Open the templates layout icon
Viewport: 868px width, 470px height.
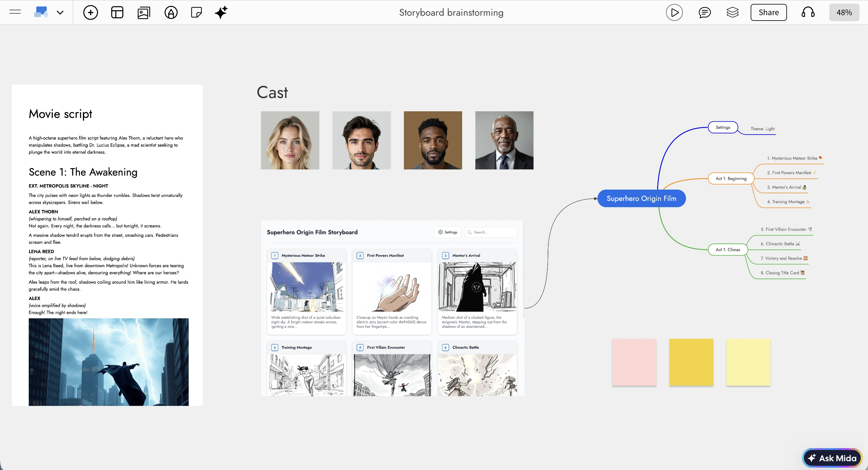point(117,12)
